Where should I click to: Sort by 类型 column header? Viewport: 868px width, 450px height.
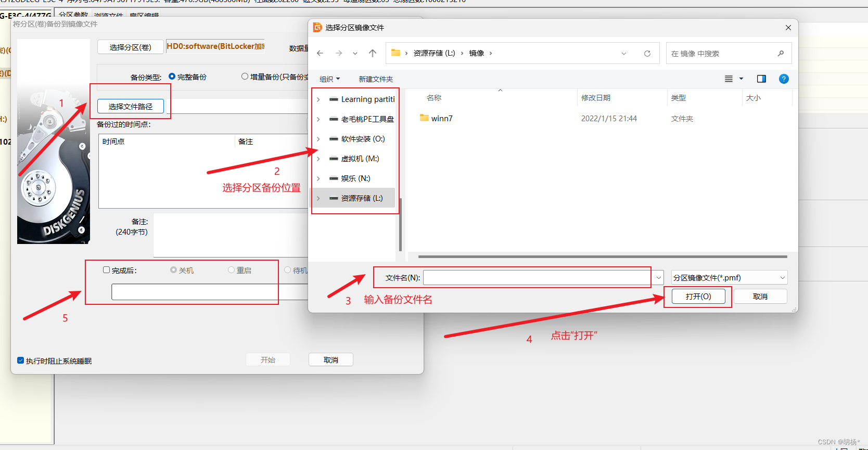pyautogui.click(x=679, y=98)
